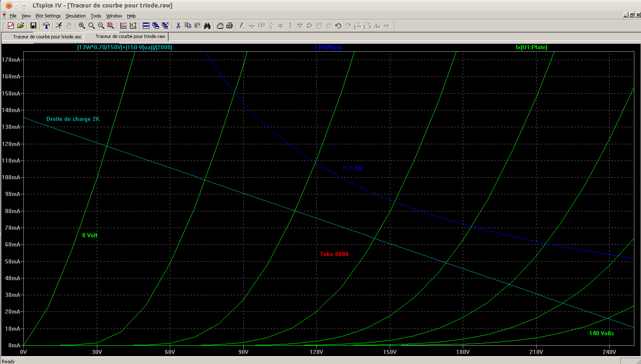Click the 120V horizontal axis label
641x364 pixels.
click(316, 352)
